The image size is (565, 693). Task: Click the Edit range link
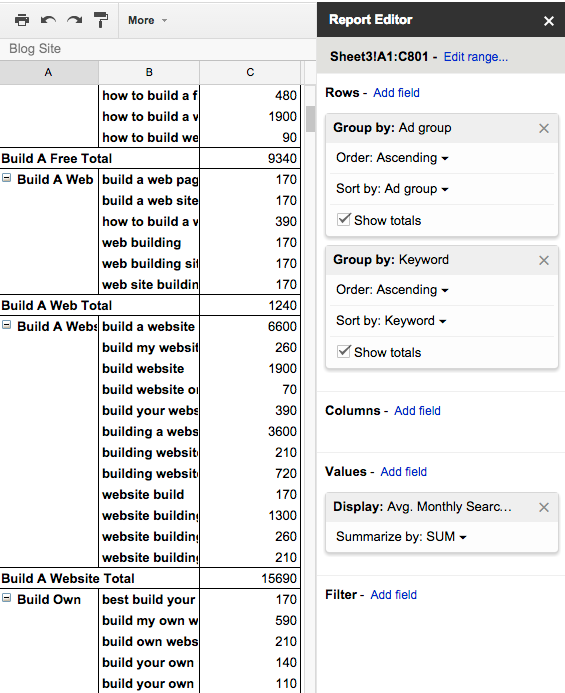point(476,57)
